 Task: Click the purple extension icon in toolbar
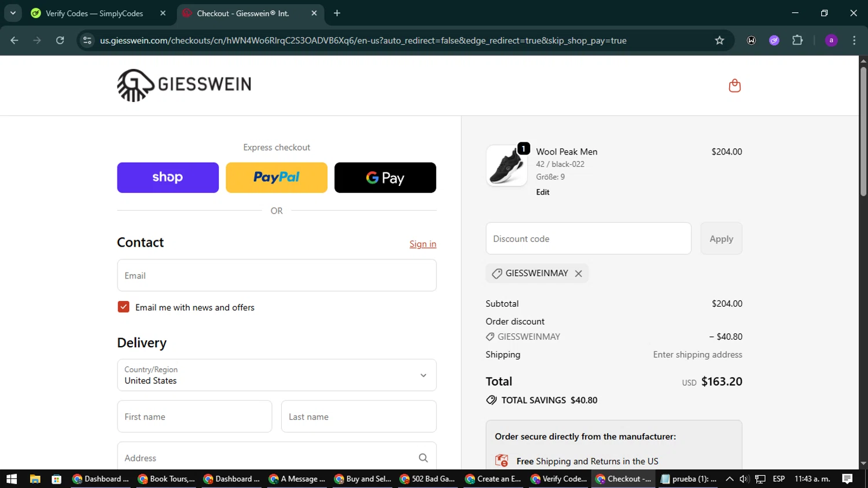coord(774,41)
